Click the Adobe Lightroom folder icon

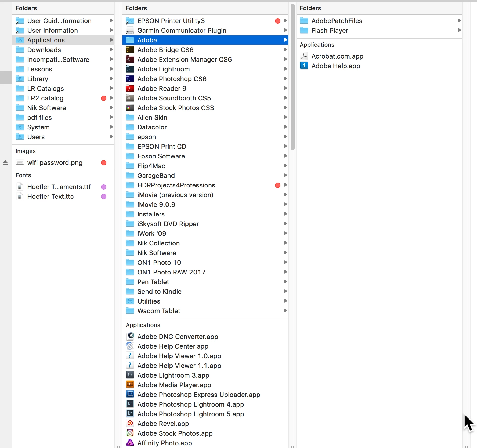pos(130,69)
